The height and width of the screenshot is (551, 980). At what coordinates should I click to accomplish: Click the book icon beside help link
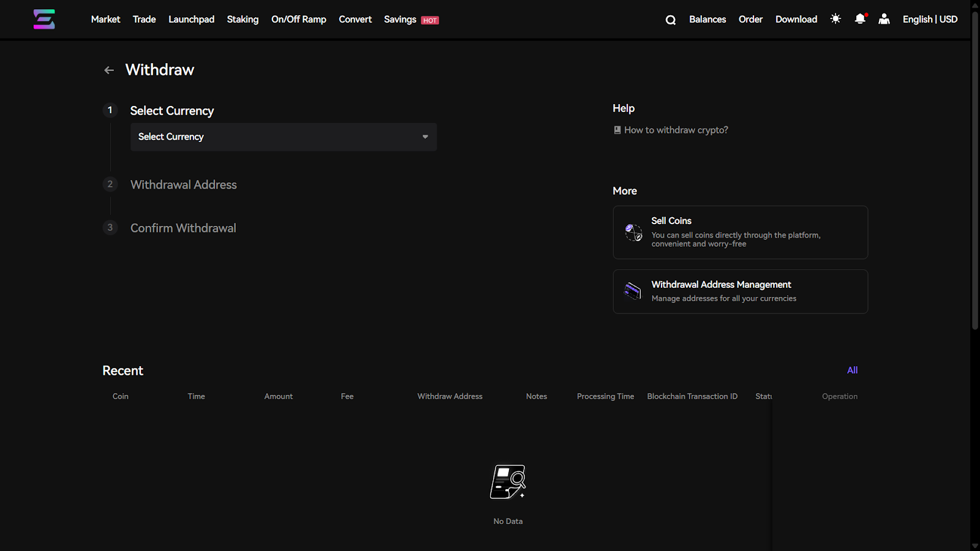coord(617,130)
